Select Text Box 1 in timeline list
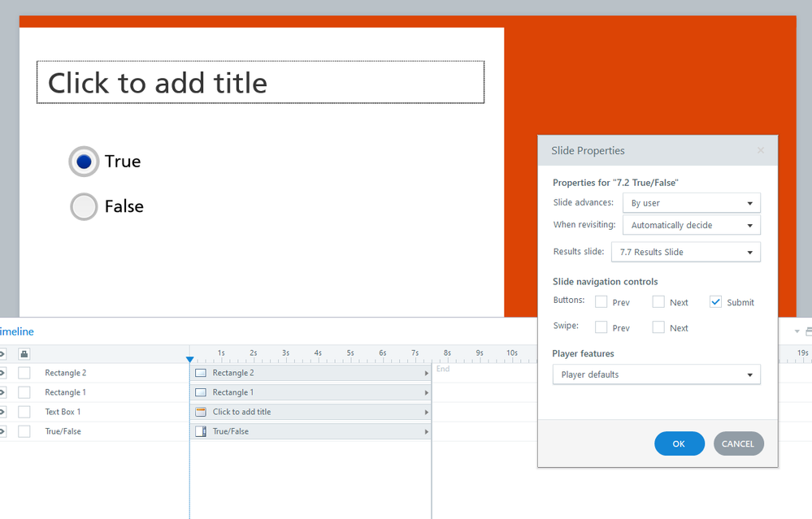Viewport: 812px width, 519px height. click(63, 412)
